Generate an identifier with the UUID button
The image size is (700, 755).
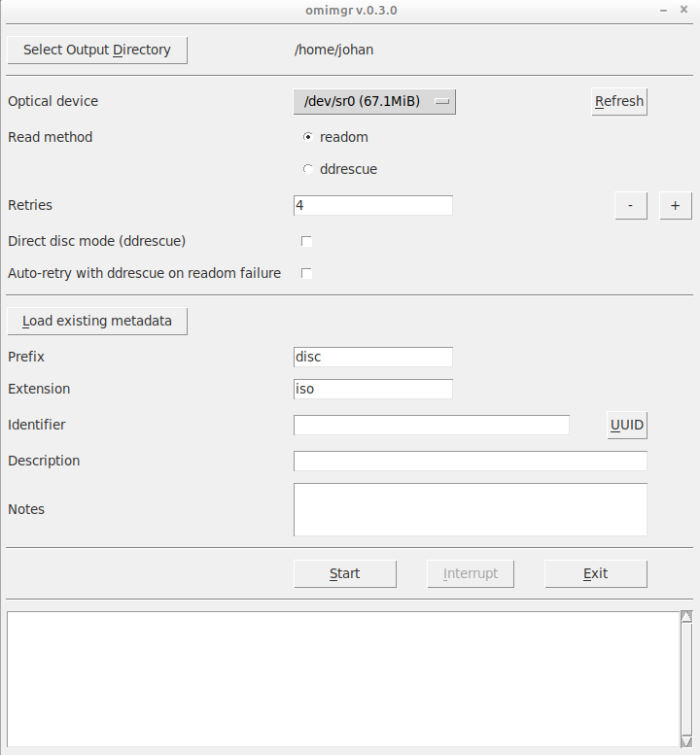pos(627,425)
